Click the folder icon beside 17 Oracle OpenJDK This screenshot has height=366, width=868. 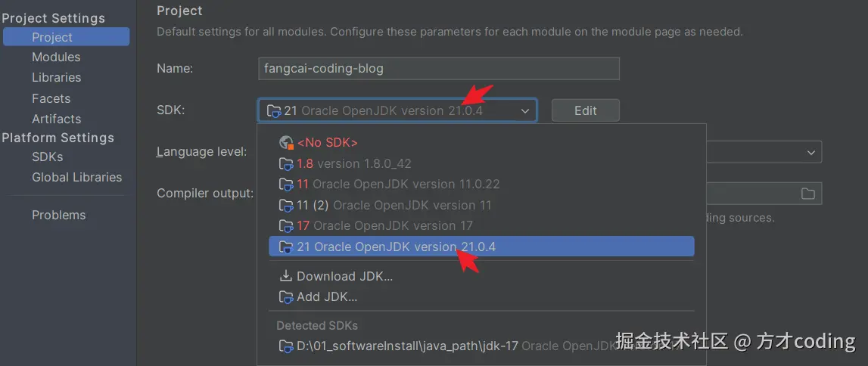tap(286, 225)
